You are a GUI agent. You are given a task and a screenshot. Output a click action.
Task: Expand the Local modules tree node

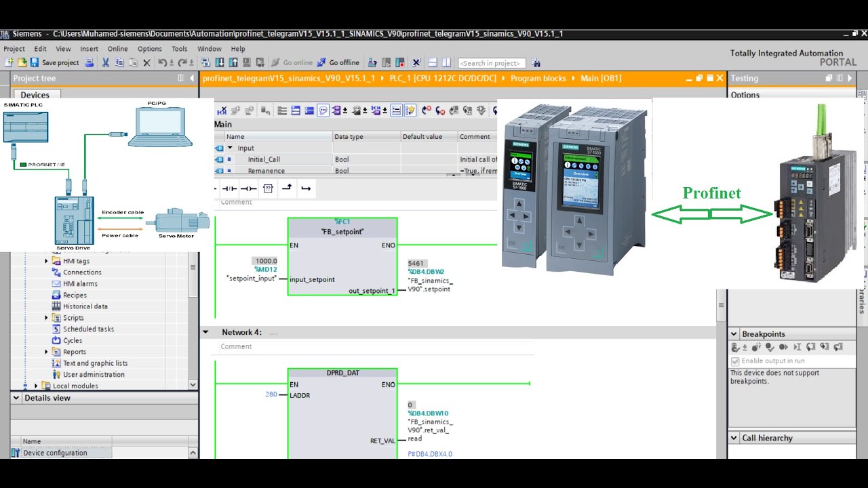(36, 386)
